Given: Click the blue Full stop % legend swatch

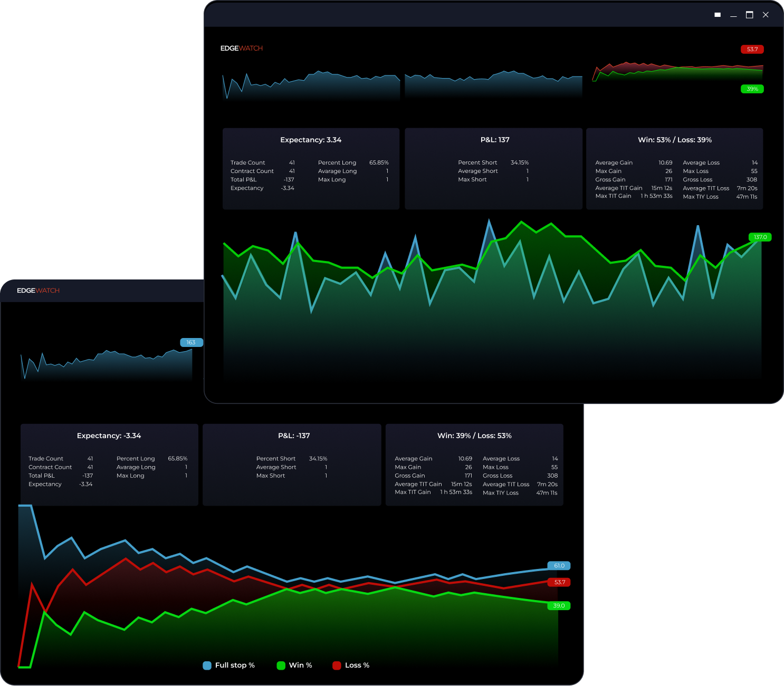Looking at the screenshot, I should [207, 665].
